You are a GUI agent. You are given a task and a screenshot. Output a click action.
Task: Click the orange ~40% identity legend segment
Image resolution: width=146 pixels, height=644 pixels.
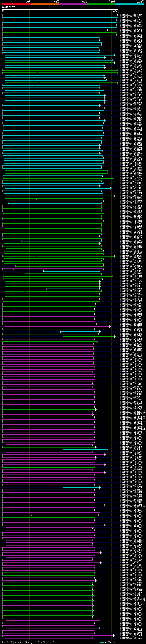[45, 4]
